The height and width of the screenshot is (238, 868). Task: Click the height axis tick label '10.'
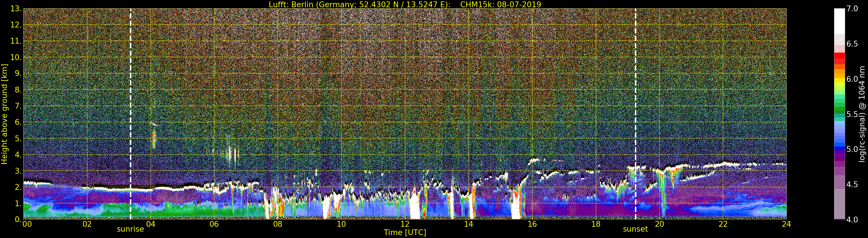[x=16, y=57]
